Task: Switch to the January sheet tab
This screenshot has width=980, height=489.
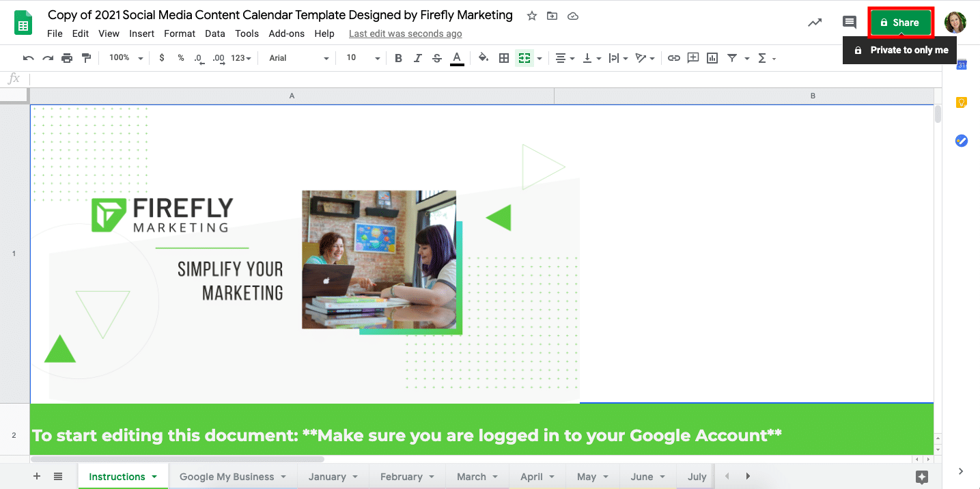Action: point(333,477)
